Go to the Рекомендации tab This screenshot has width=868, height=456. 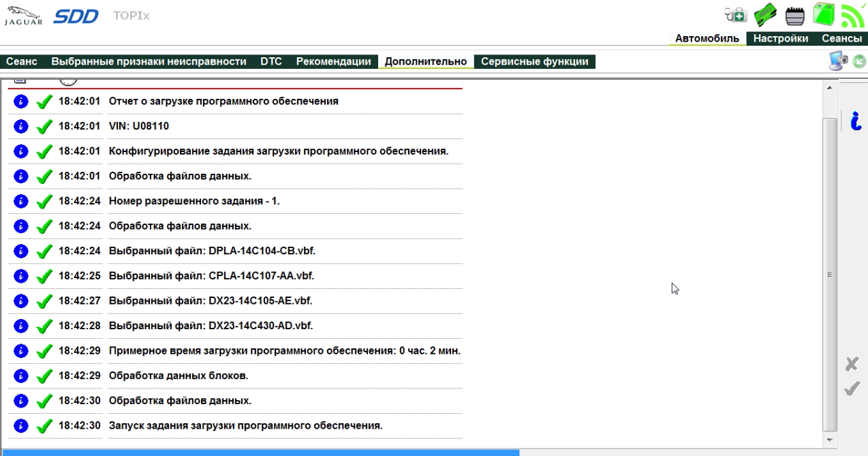(x=333, y=61)
